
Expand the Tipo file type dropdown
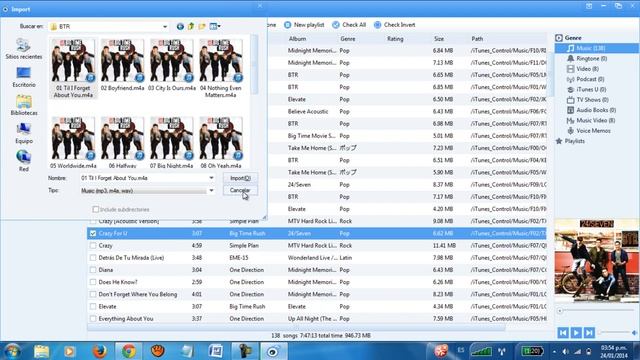click(x=211, y=191)
